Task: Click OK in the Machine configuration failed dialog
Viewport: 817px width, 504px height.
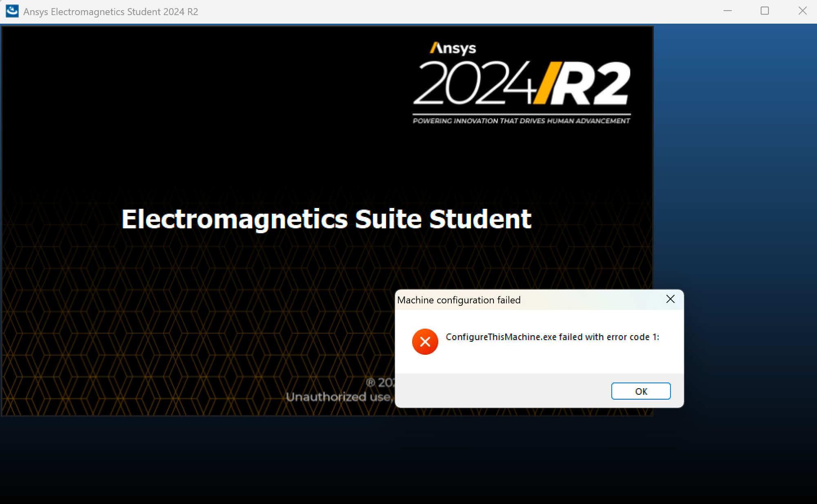Action: 641,391
